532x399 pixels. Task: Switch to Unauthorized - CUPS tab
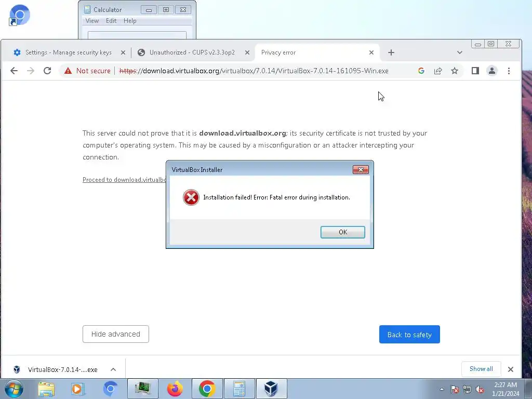click(x=192, y=52)
